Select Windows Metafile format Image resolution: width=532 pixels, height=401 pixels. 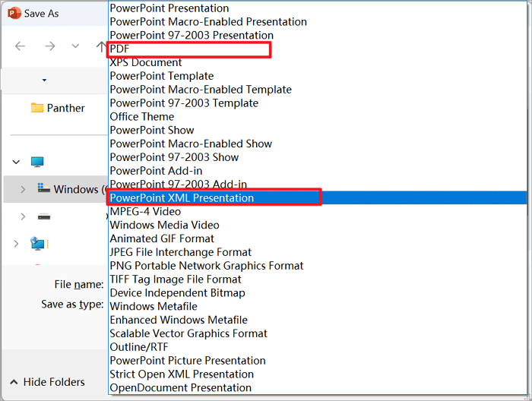click(x=318, y=306)
